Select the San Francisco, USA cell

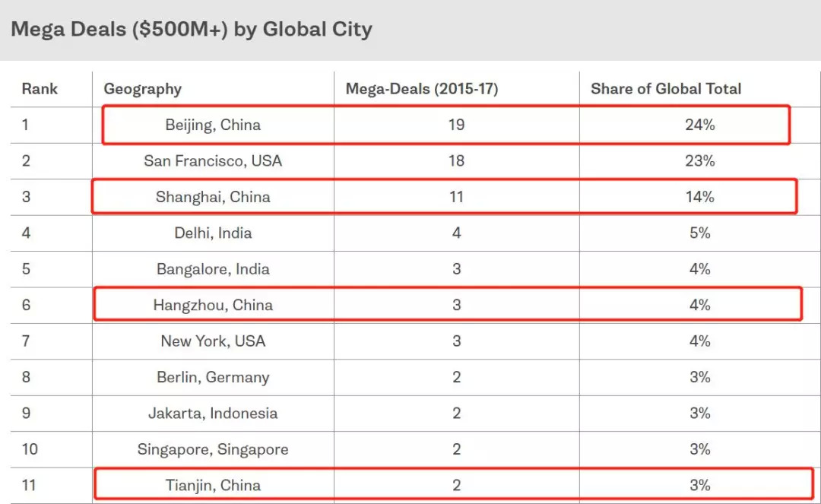213,161
